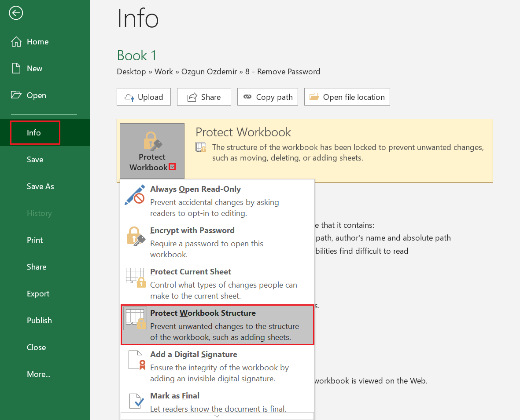Expand the Protect Workbook dropdown arrow

tap(172, 167)
